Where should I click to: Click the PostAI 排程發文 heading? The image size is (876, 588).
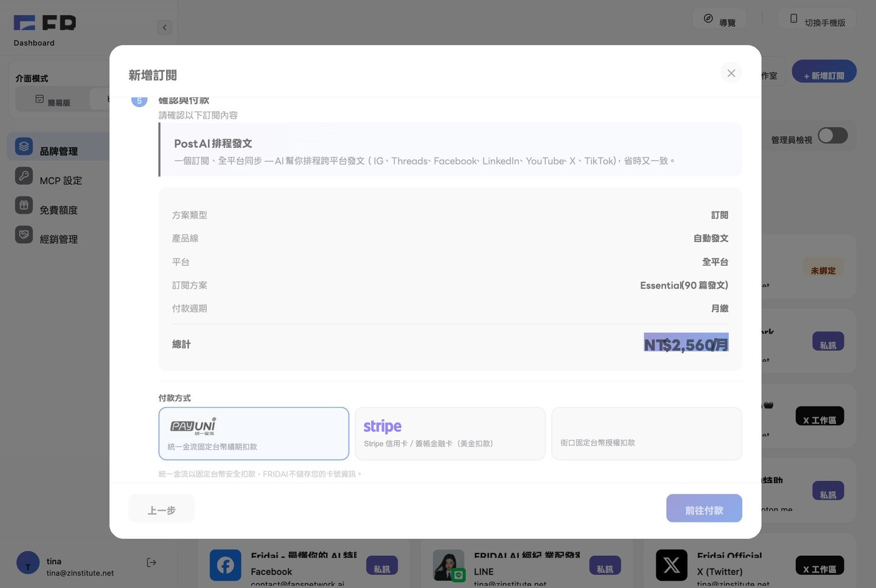[213, 144]
